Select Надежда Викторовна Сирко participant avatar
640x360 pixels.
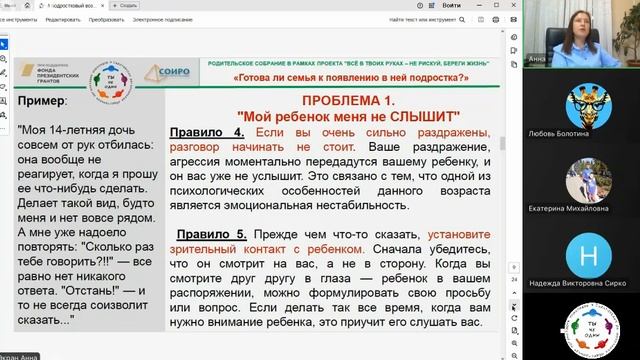tap(589, 256)
